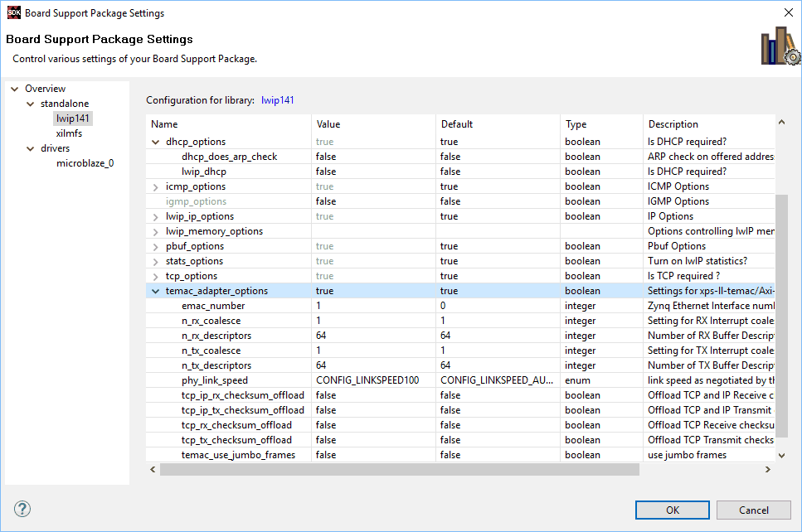Image resolution: width=802 pixels, height=532 pixels.
Task: Click the books and gear banner icon
Action: click(x=780, y=46)
